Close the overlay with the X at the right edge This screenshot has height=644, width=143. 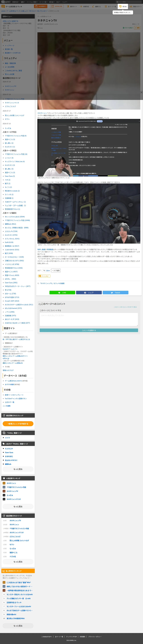point(141,92)
